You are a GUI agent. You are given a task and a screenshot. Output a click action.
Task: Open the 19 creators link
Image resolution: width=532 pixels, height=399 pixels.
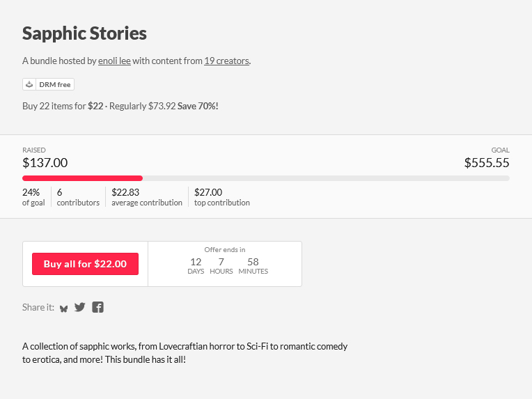226,61
